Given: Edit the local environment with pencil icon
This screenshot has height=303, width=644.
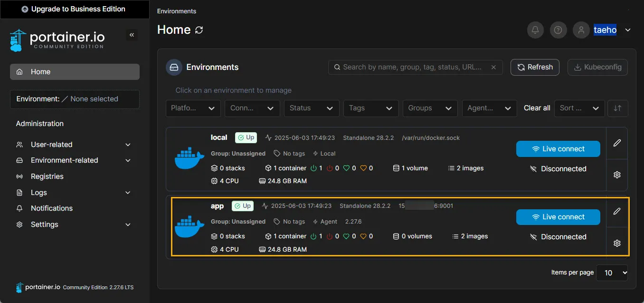Looking at the screenshot, I should (x=617, y=143).
